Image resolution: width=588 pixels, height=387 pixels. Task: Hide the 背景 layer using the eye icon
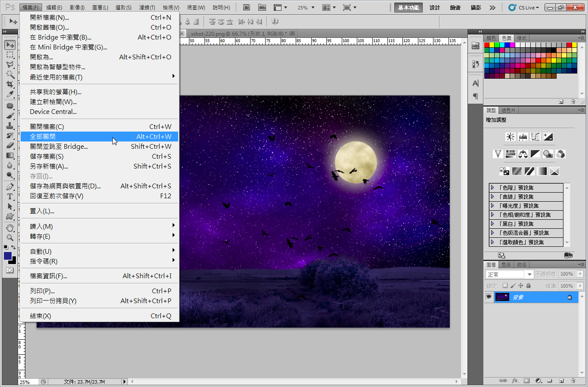tap(489, 297)
